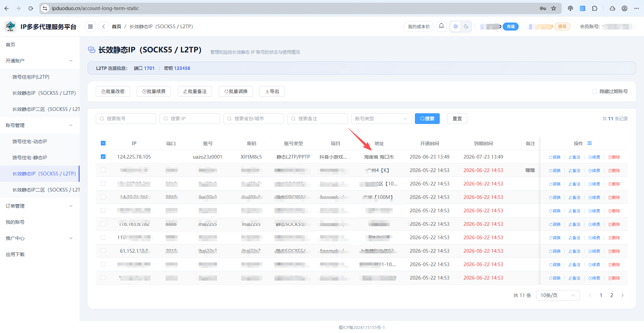The width and height of the screenshot is (644, 333).
Task: Click 删除 for IP 124.225.78.105 row
Action: click(x=614, y=157)
